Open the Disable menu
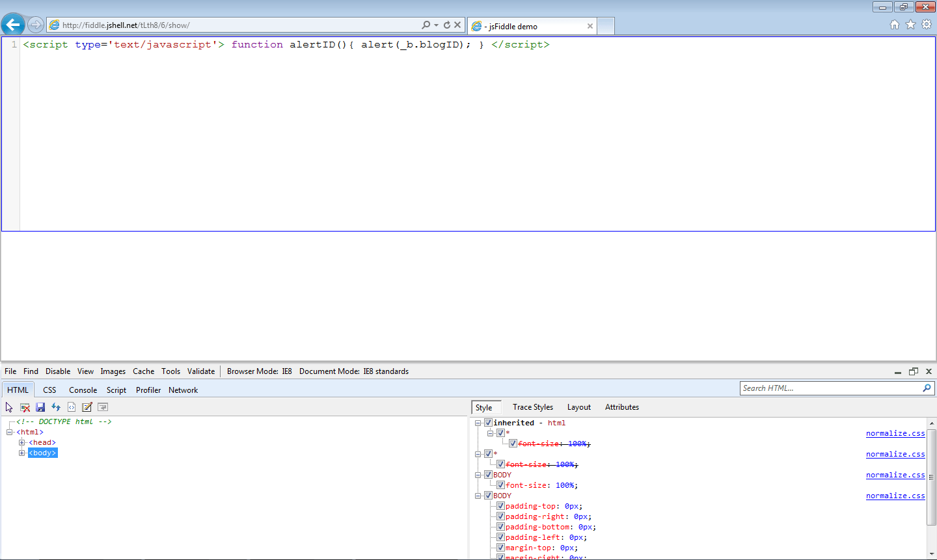Viewport: 937px width, 560px height. pos(58,371)
